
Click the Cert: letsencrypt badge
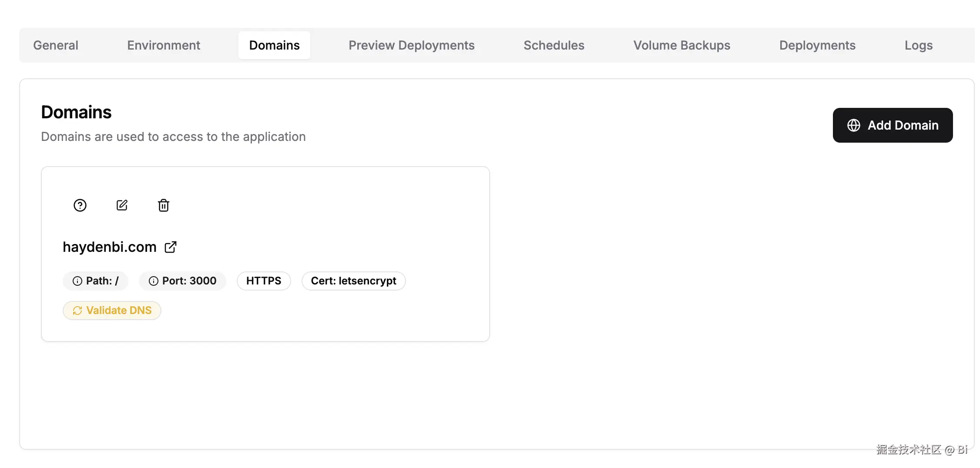pyautogui.click(x=353, y=281)
